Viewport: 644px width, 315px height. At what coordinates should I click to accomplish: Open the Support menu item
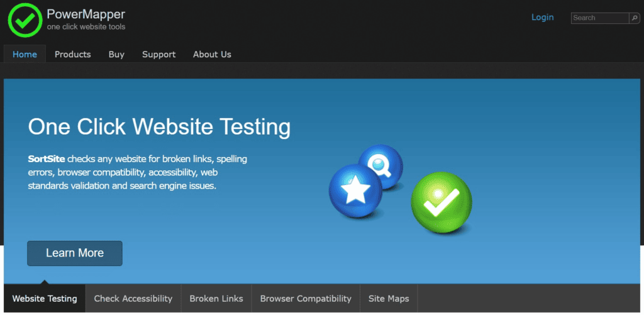[159, 54]
